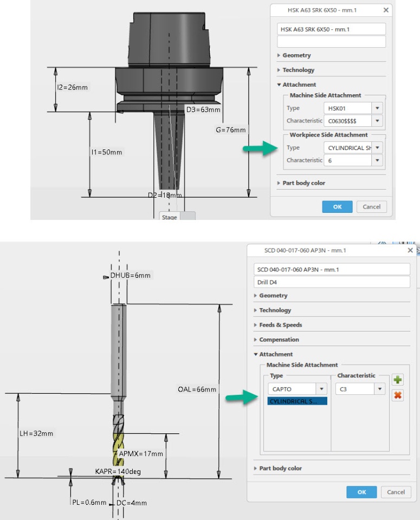
Task: Open the CYLINDRICAL SH workpiece Type dropdown
Action: pos(377,147)
